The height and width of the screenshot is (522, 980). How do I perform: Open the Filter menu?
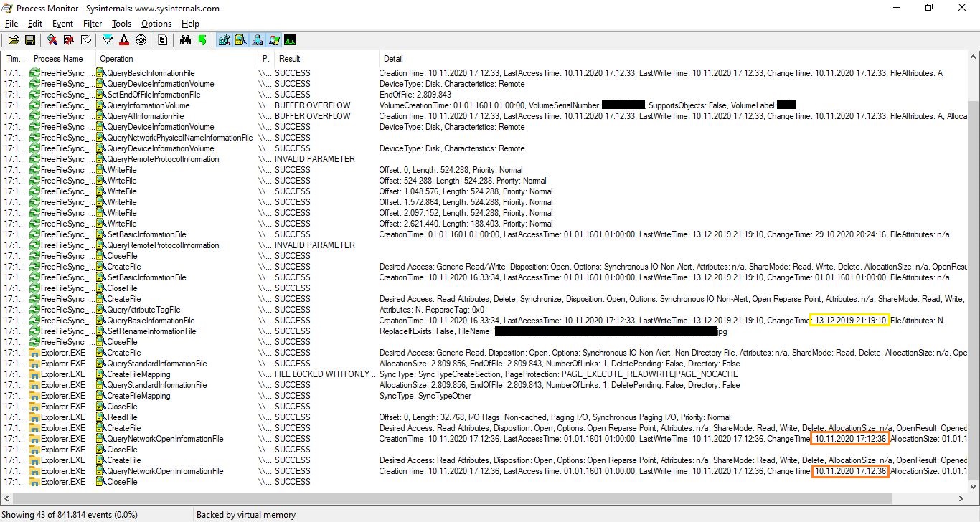click(x=93, y=24)
